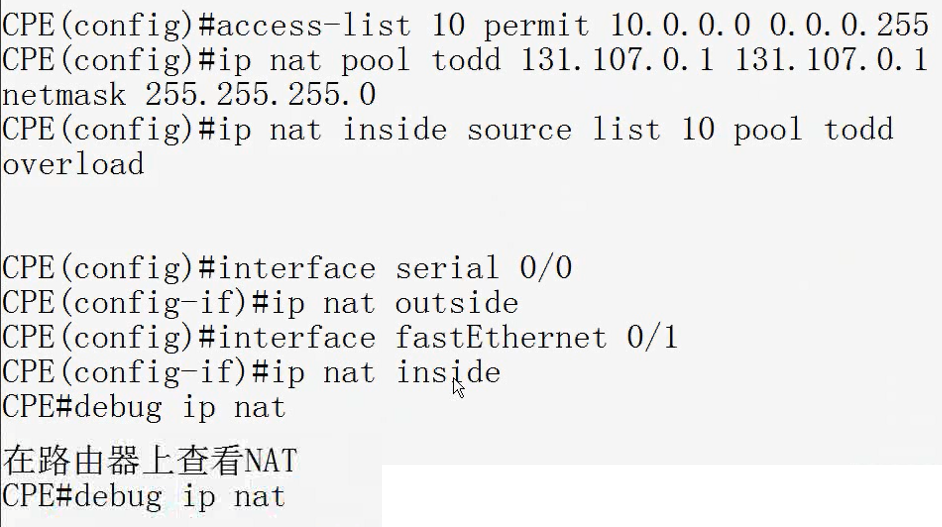Click the interface number "0/0"
The height and width of the screenshot is (527, 942).
[x=546, y=268]
